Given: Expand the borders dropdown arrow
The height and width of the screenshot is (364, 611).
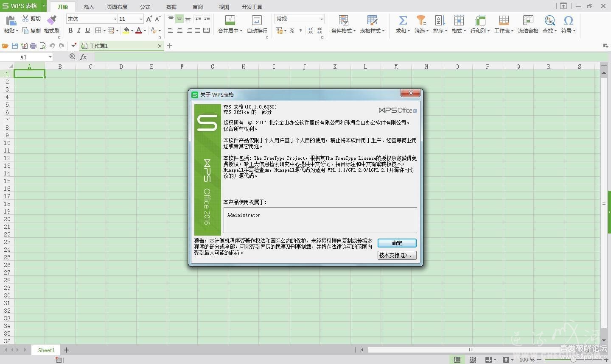Looking at the screenshot, I should click(104, 31).
